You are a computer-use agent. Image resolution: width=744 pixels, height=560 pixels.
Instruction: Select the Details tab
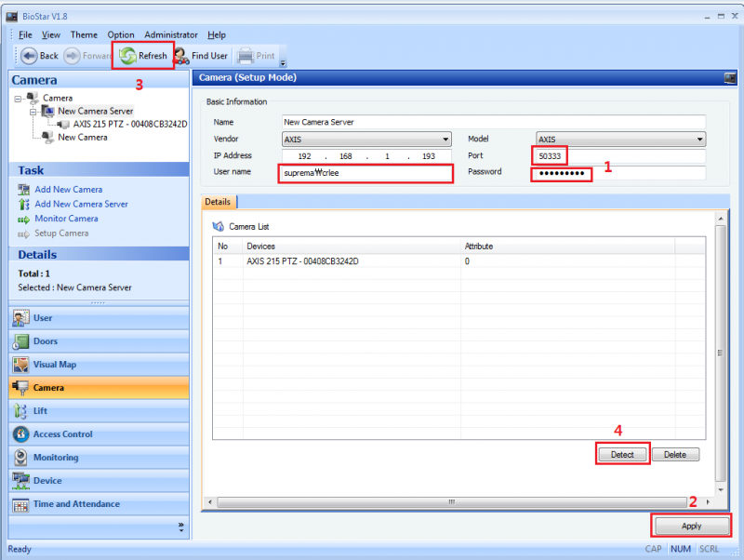218,202
